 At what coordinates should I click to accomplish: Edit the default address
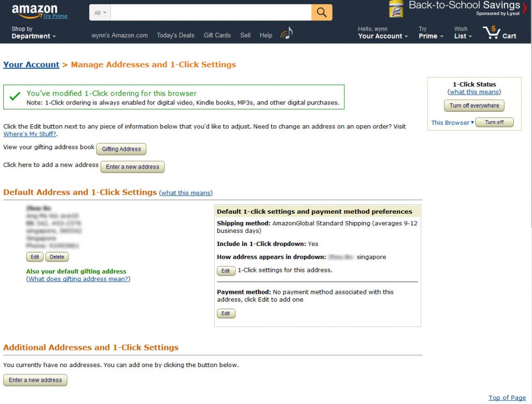35,257
